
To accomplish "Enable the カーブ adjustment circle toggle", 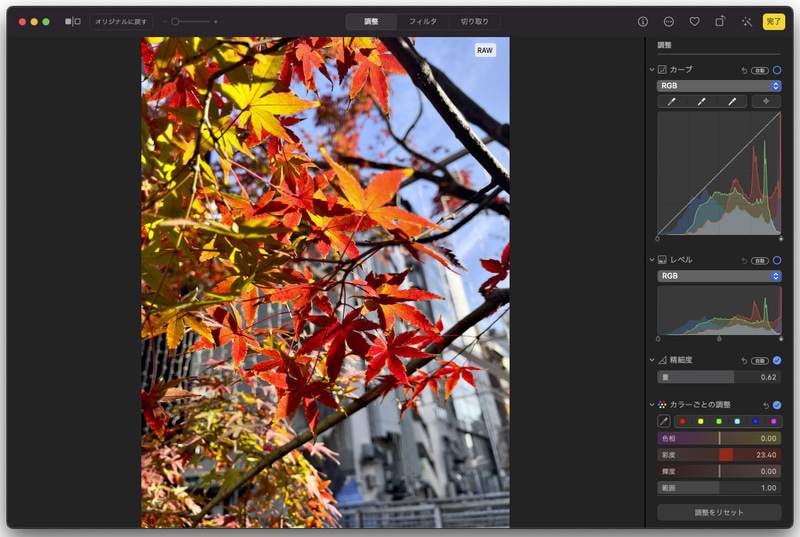I will [777, 70].
